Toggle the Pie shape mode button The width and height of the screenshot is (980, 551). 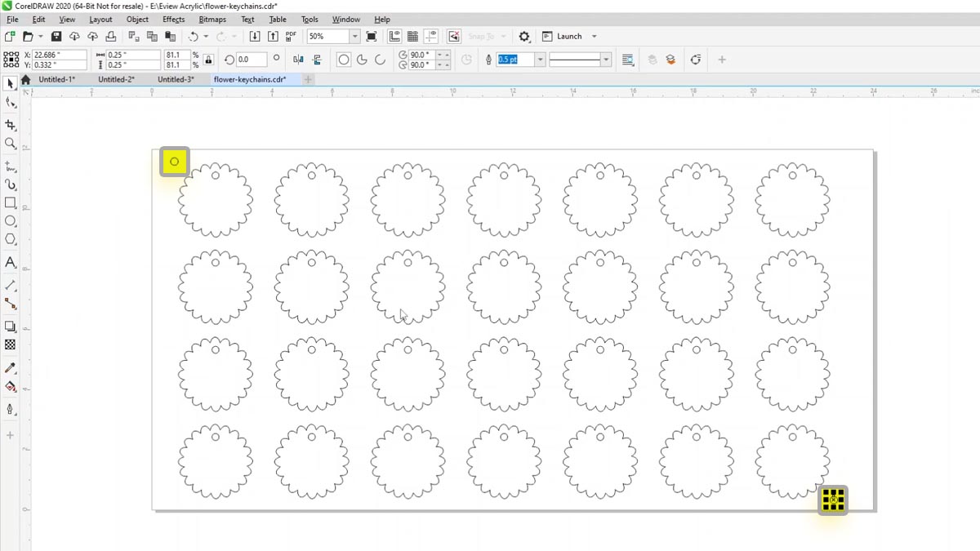point(362,60)
